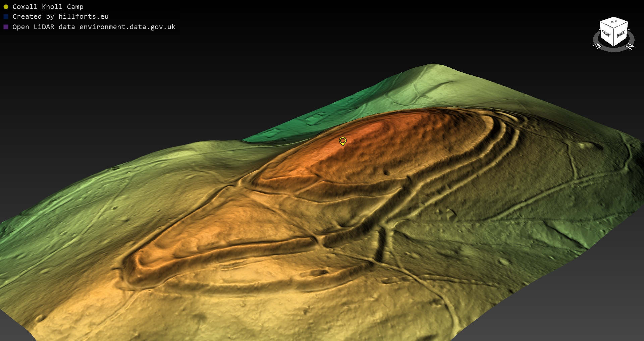Select the Coxall Knoll Camp legend label
This screenshot has width=644, height=341.
tap(48, 7)
